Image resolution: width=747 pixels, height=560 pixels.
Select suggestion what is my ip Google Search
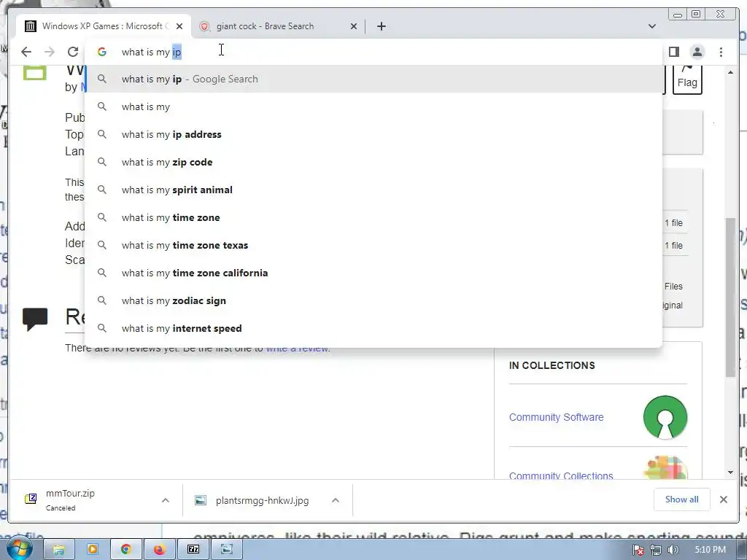coord(373,79)
